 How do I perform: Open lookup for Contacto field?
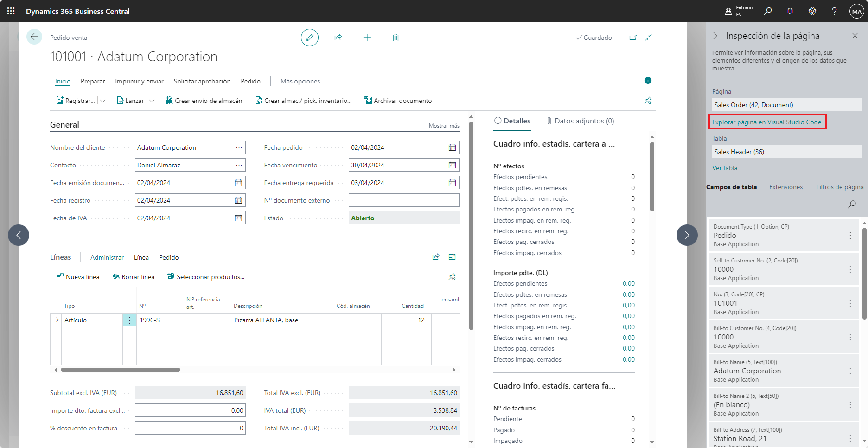239,165
